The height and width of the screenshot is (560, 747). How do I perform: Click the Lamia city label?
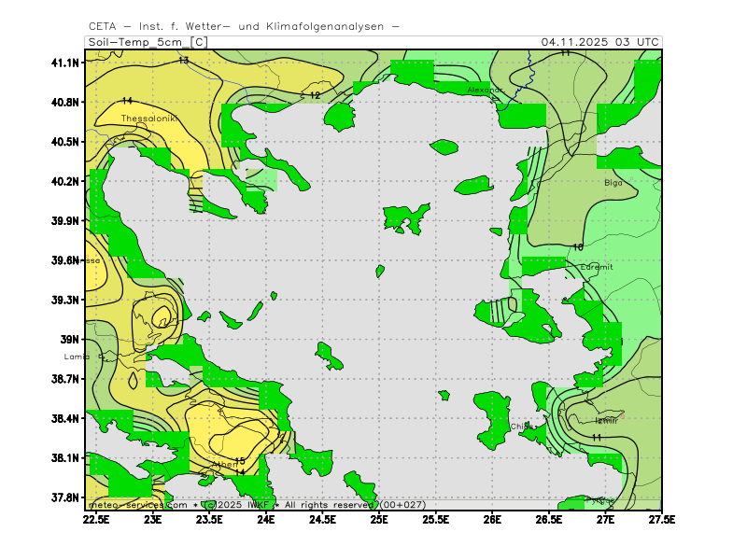click(77, 357)
